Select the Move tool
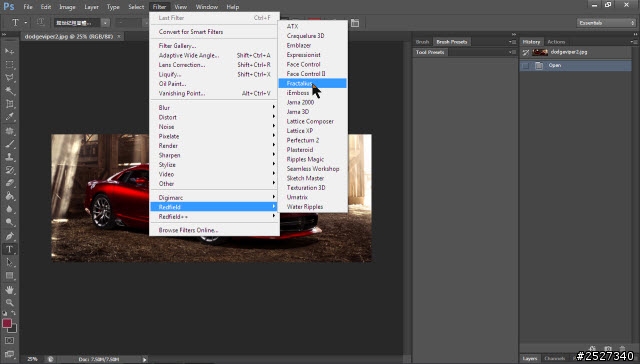Viewport: 640px width, 364px height. (9, 51)
